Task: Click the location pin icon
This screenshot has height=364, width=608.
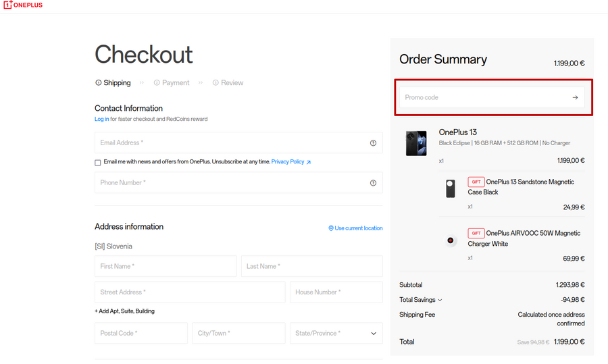Action: (x=331, y=228)
